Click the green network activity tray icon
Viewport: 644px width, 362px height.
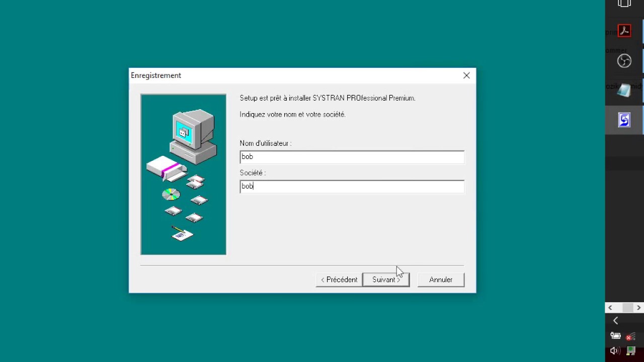click(630, 351)
